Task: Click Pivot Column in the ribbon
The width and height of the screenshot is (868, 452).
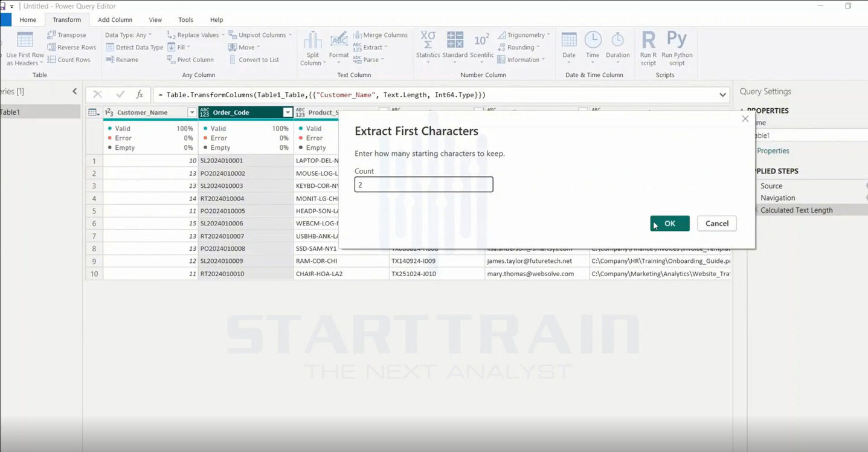Action: [190, 60]
